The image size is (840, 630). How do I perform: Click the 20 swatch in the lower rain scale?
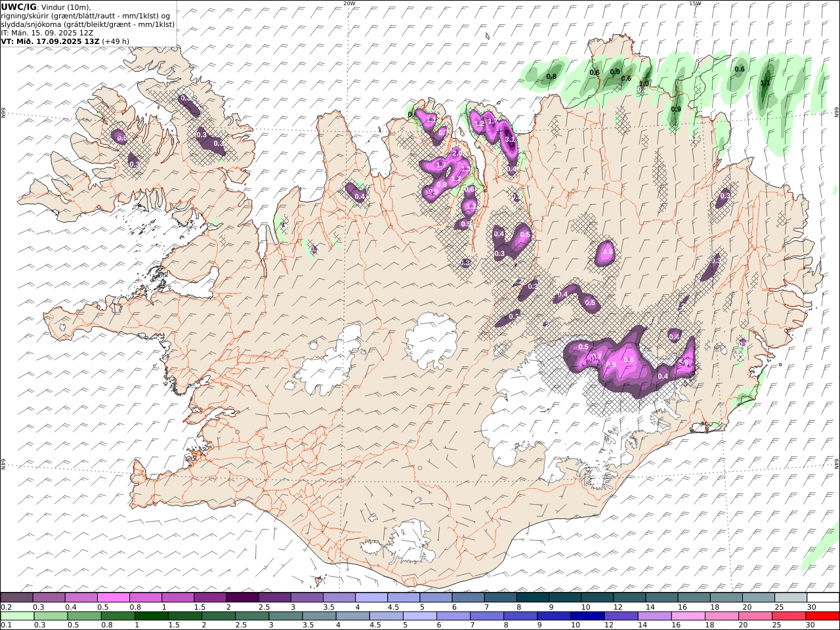755,616
